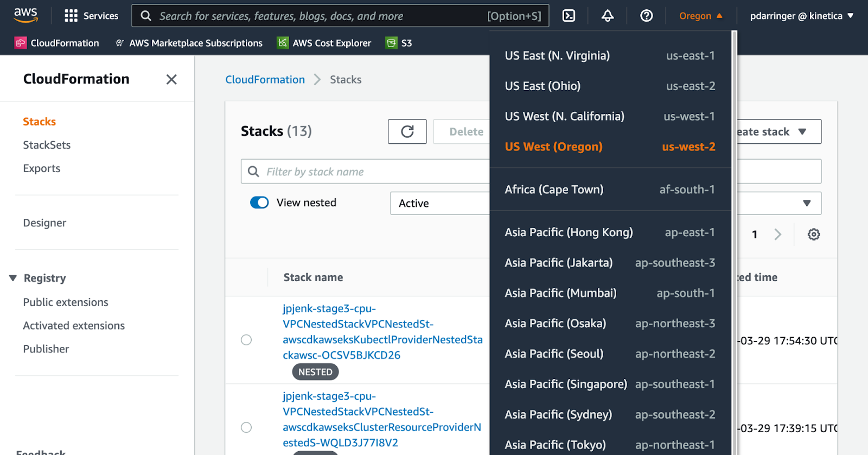Click the 17:39:15 UTC created time cell
The image size is (868, 455).
coord(788,428)
